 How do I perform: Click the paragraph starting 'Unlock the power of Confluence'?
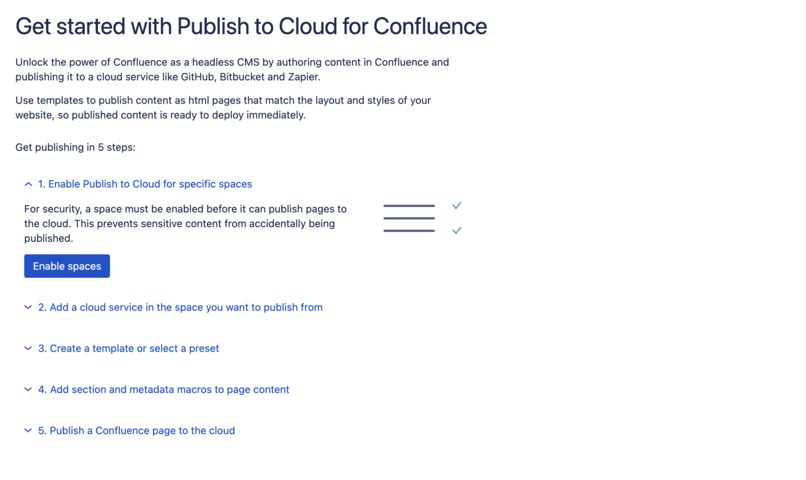[232, 69]
